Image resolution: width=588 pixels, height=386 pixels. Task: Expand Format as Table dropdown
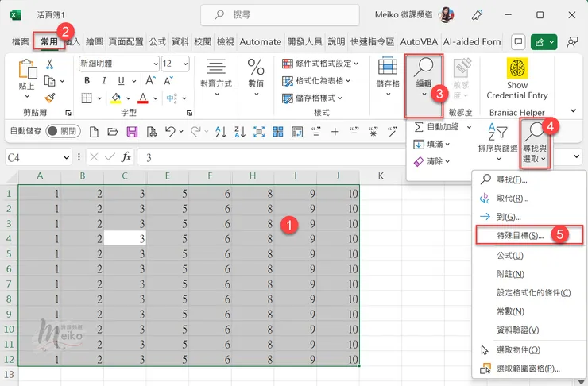click(x=348, y=80)
